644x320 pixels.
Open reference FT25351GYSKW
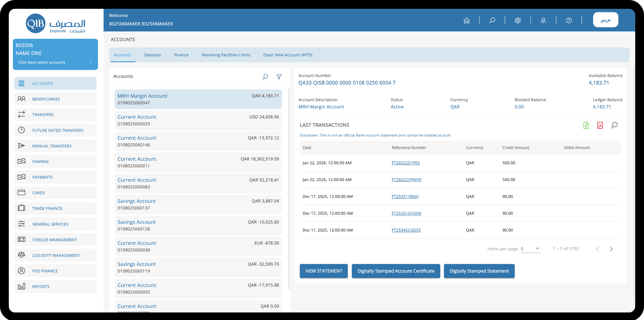click(x=407, y=213)
